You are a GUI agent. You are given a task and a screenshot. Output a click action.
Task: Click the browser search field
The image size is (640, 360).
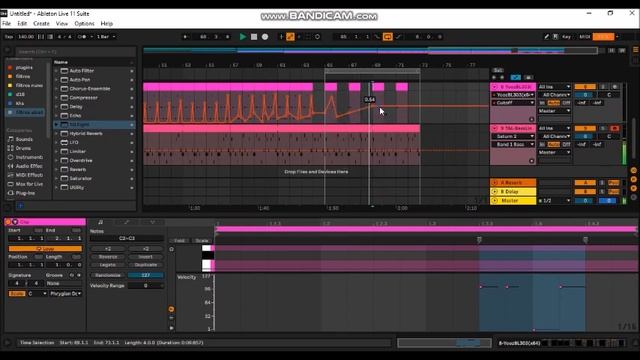(x=76, y=52)
